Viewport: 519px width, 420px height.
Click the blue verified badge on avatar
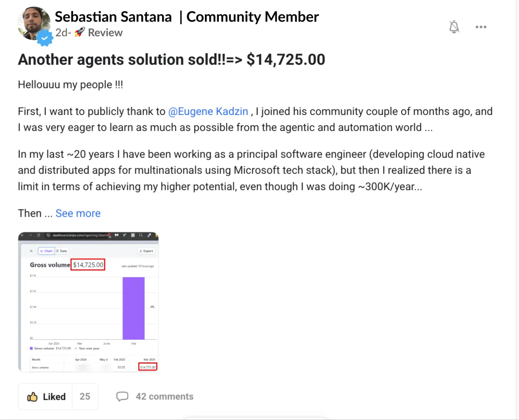tap(44, 38)
